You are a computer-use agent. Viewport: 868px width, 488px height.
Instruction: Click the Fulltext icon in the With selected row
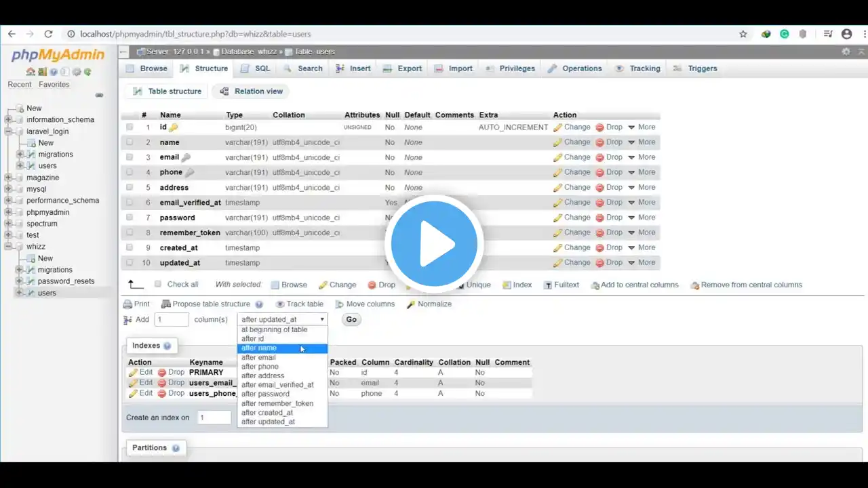click(548, 285)
